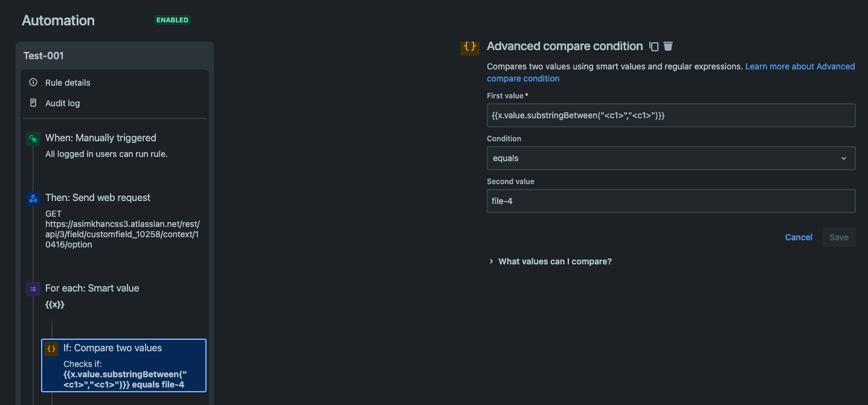Click the Advanced compare condition braces icon
This screenshot has width=868, height=405.
pyautogui.click(x=470, y=46)
